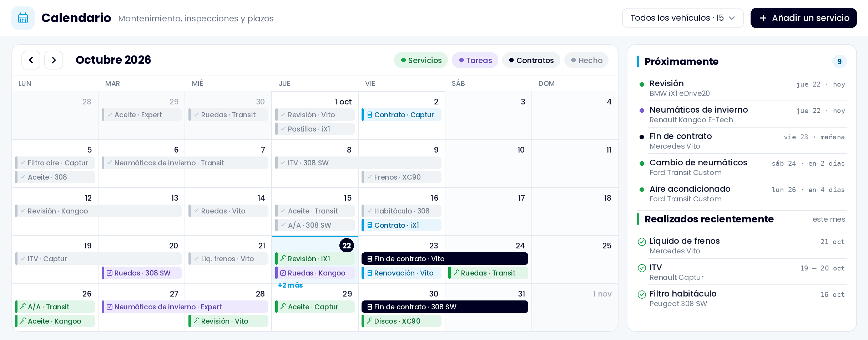Open upcoming Cambio de neumáticos item
Screen dimensions: 868x340
pos(742,167)
